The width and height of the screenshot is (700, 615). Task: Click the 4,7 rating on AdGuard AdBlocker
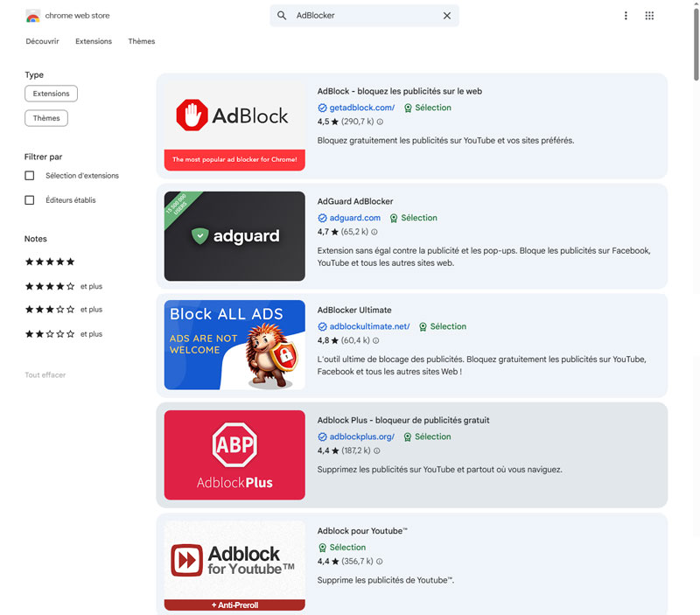pyautogui.click(x=328, y=232)
